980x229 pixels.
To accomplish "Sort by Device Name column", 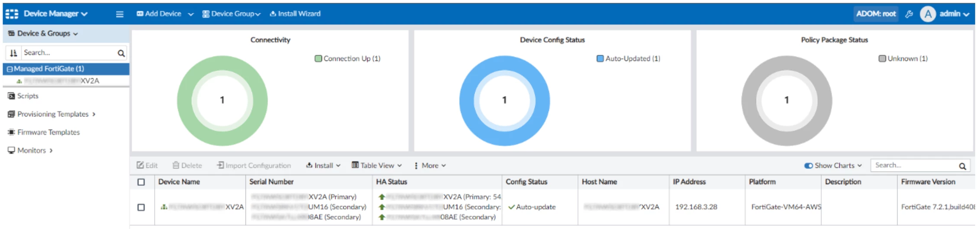I will (x=179, y=182).
